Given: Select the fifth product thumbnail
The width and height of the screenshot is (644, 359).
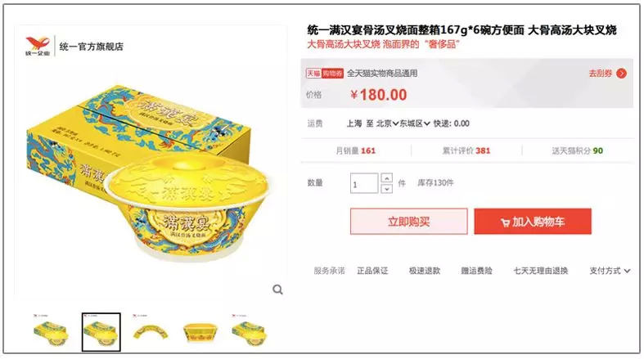Looking at the screenshot, I should (x=250, y=332).
